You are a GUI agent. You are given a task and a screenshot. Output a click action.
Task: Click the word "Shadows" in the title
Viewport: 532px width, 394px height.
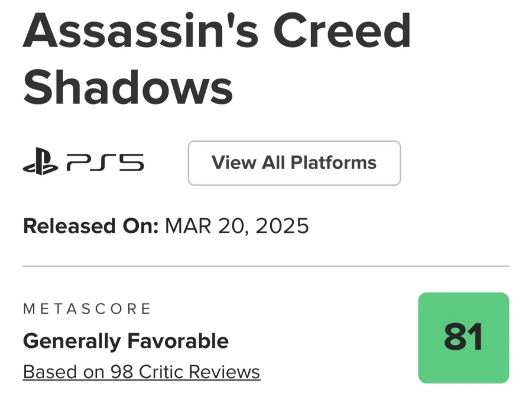128,86
